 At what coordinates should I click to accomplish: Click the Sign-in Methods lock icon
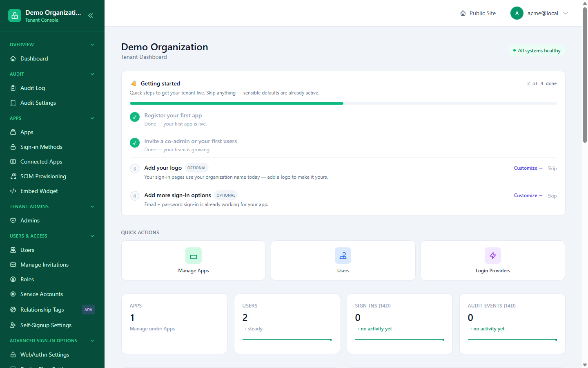point(13,147)
